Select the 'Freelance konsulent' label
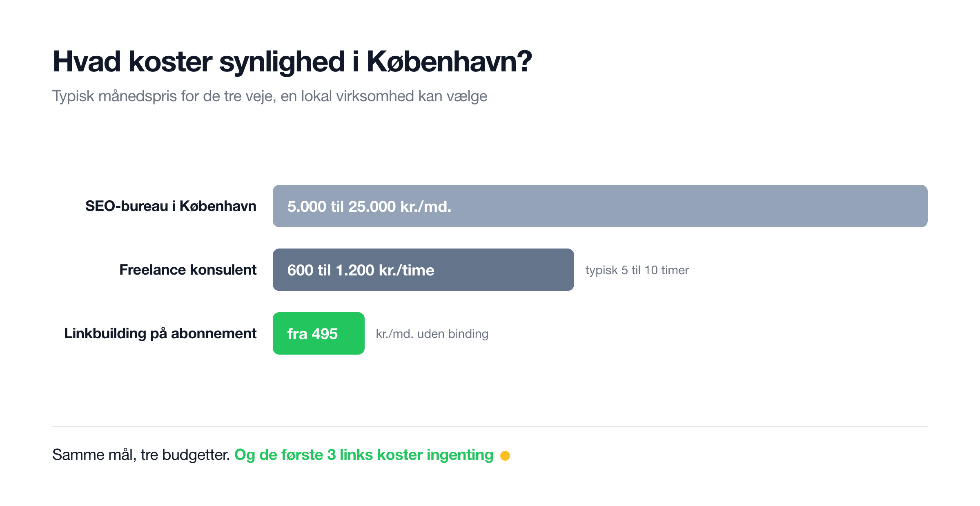 pos(188,270)
